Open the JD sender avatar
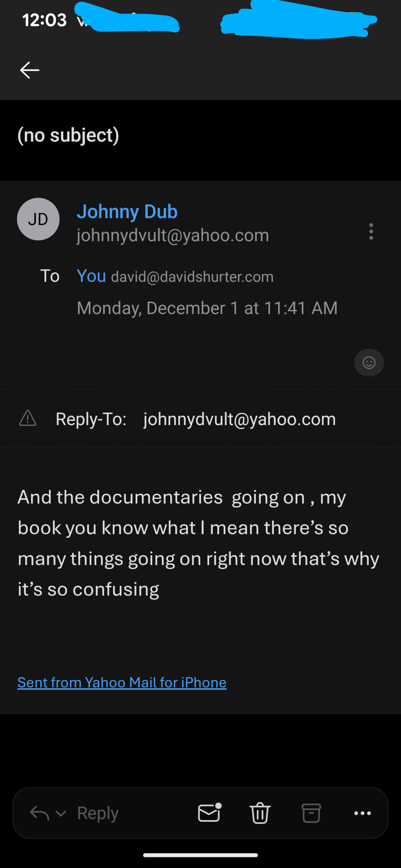Viewport: 401px width, 868px height. [x=38, y=219]
